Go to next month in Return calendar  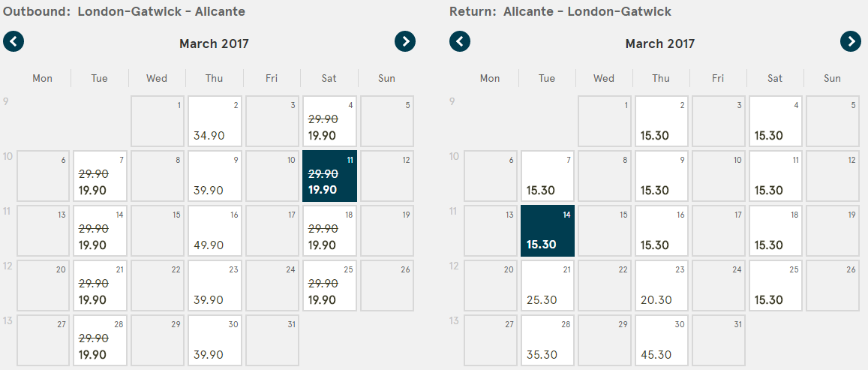tap(851, 41)
